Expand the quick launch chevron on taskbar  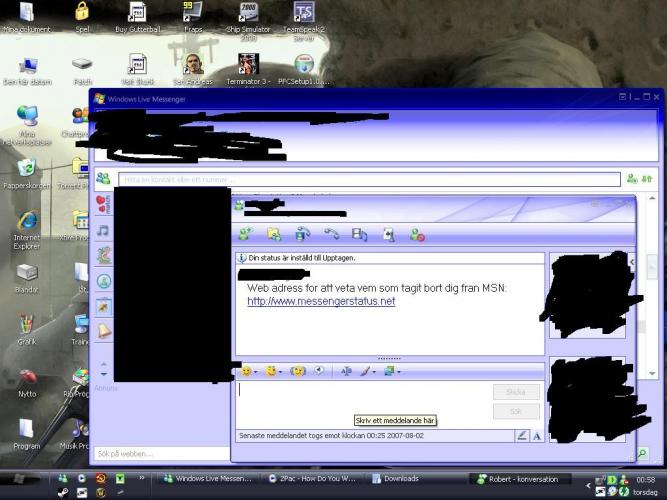pyautogui.click(x=142, y=478)
